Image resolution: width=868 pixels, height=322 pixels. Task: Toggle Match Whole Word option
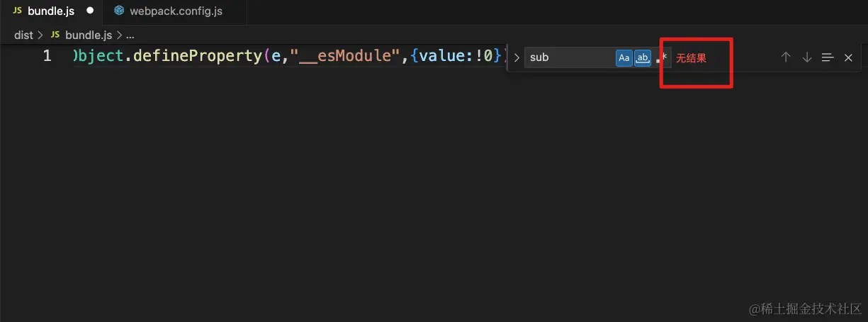(643, 57)
